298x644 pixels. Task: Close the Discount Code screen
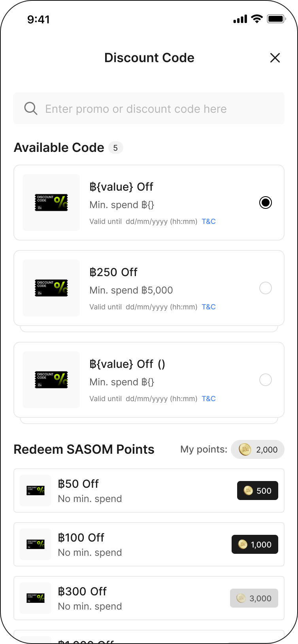[x=275, y=58]
